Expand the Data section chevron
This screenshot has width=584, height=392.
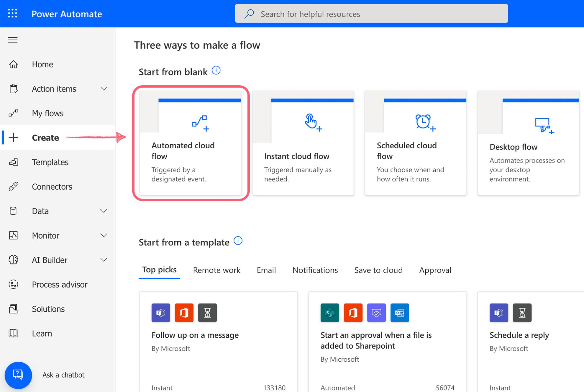(104, 211)
